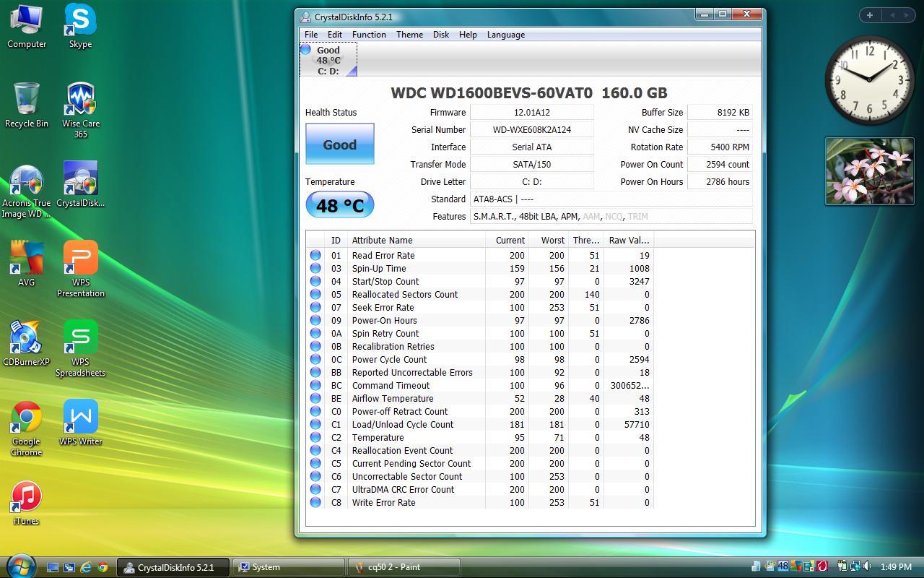Click the Firmware value field 12.01A12

pyautogui.click(x=532, y=112)
